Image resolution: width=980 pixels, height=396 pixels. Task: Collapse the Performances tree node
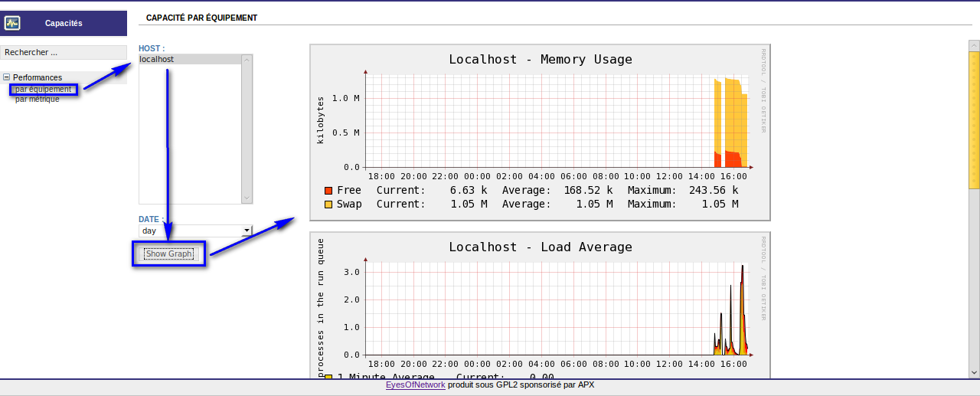[x=7, y=77]
